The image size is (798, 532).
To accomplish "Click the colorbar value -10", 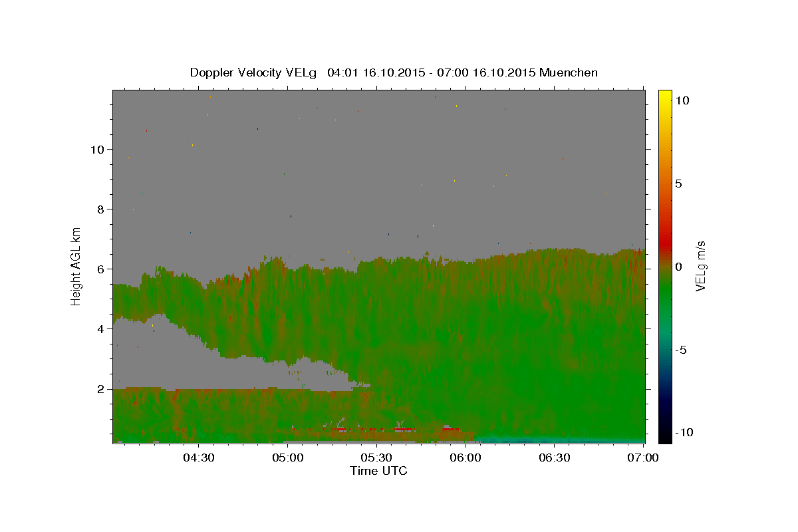I will (684, 432).
